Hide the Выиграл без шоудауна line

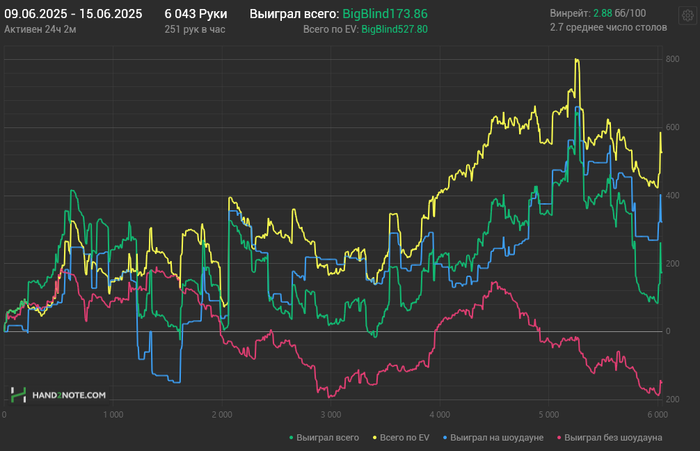[614, 437]
